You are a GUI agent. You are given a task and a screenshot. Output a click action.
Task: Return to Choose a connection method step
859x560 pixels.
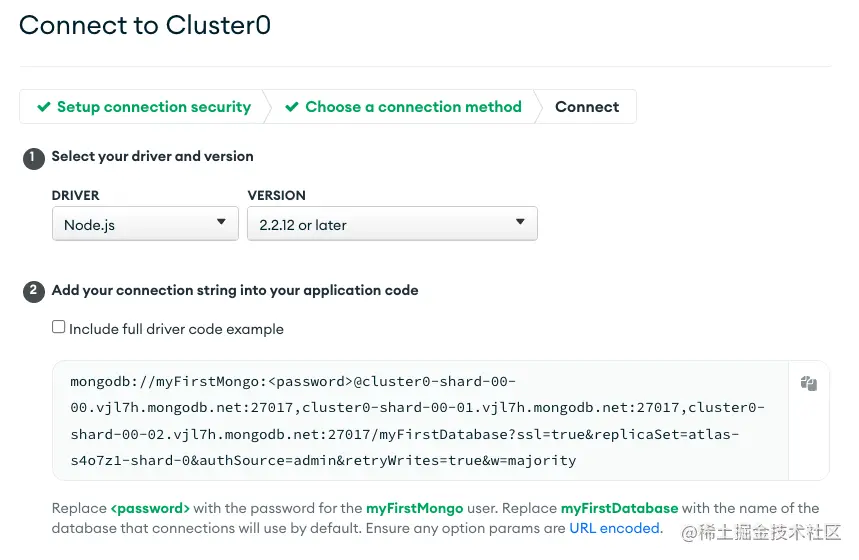[413, 107]
